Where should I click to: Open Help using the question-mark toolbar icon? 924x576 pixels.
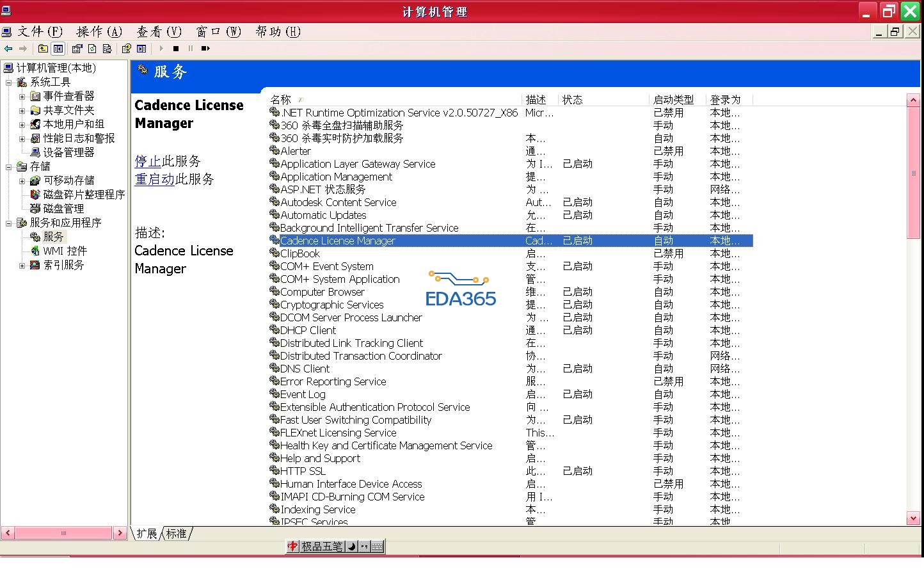126,49
